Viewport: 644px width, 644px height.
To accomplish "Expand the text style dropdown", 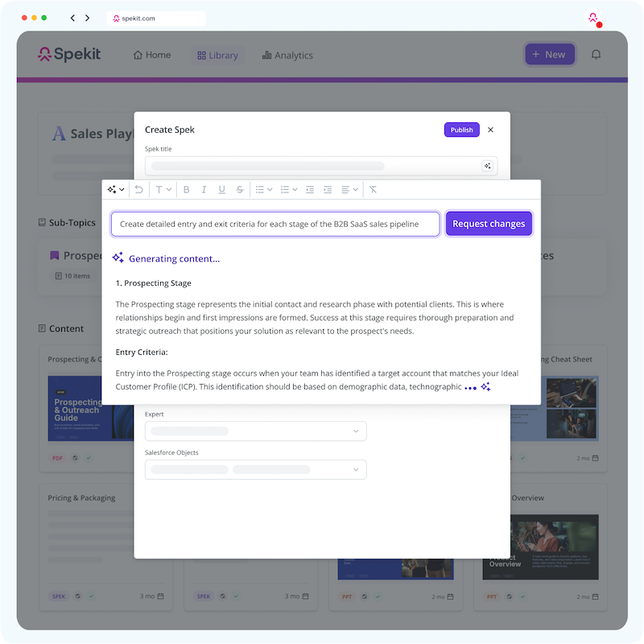I will pos(163,189).
